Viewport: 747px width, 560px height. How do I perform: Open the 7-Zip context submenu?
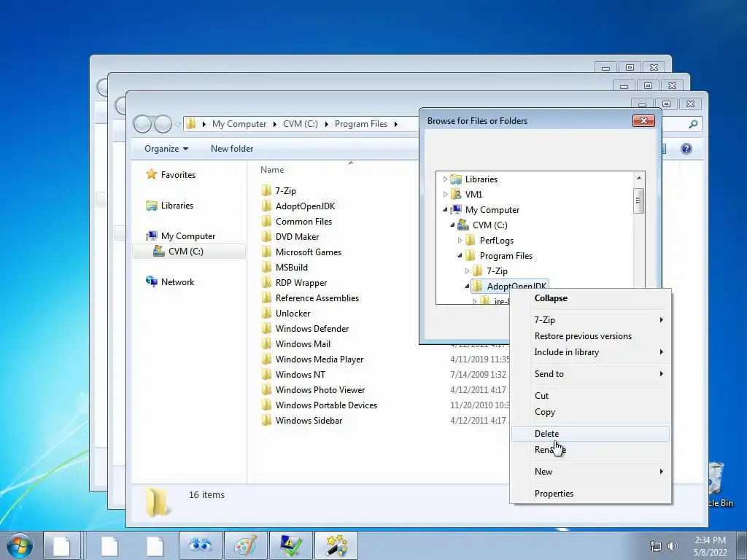pyautogui.click(x=590, y=320)
